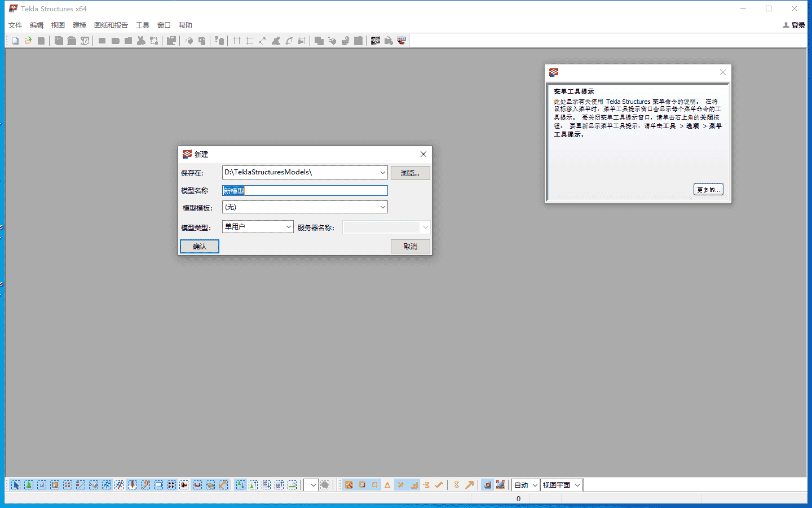Click the Tekla logo in tooltip window
This screenshot has width=812, height=508.
pos(554,72)
